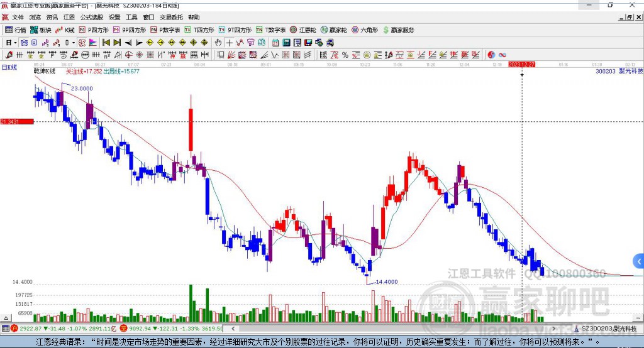644x348 pixels.
Task: Click the red pencil drawing icon
Action: tap(9, 55)
